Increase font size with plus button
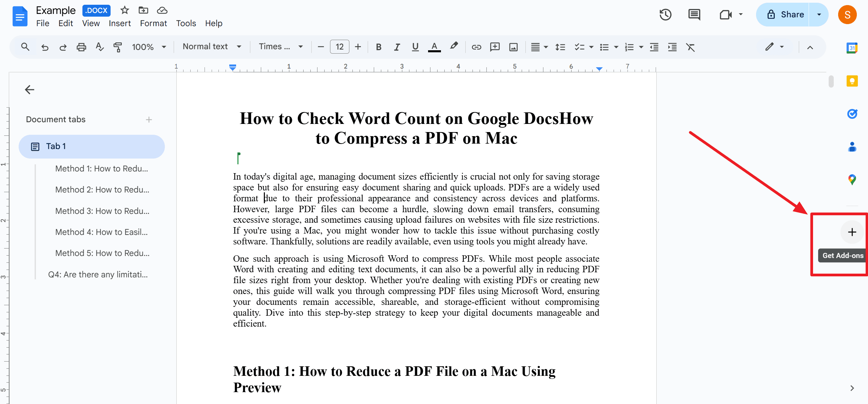The image size is (868, 404). 358,47
